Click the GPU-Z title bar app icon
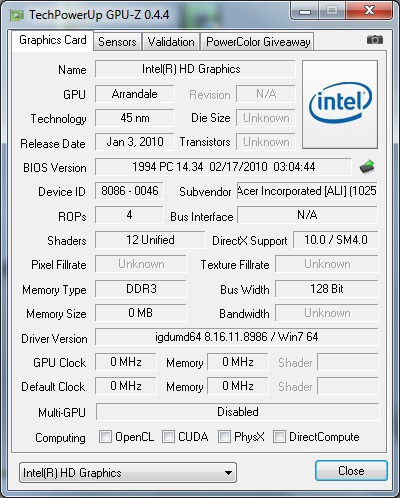This screenshot has height=498, width=401. pyautogui.click(x=17, y=15)
